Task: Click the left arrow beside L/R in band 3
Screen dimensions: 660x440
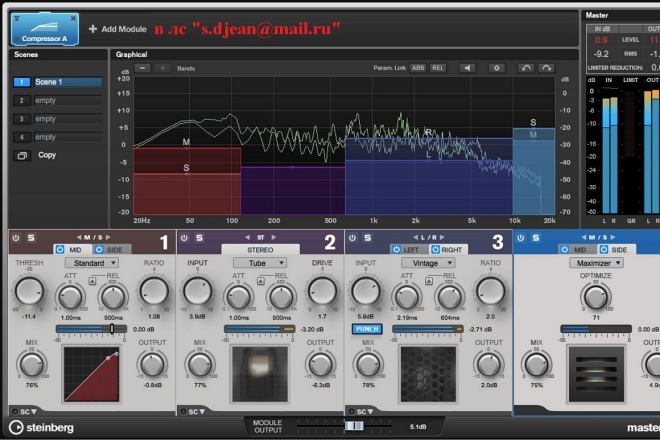Action: pyautogui.click(x=415, y=237)
